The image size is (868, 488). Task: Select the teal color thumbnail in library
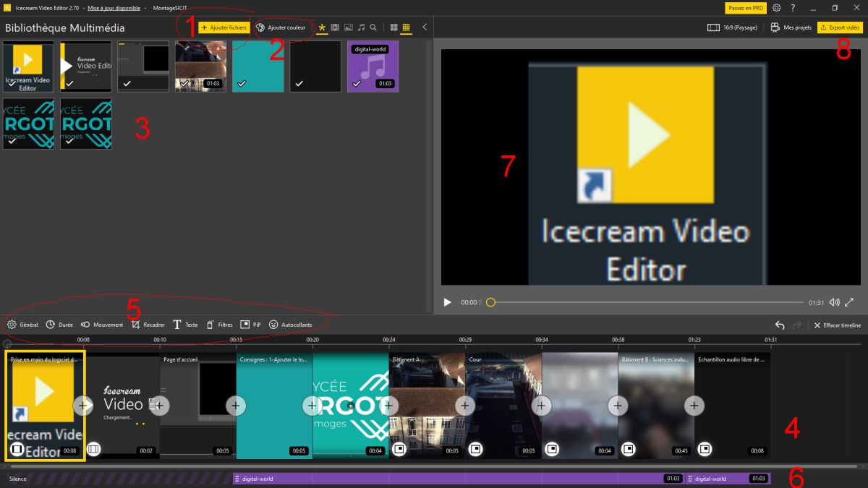coord(258,67)
